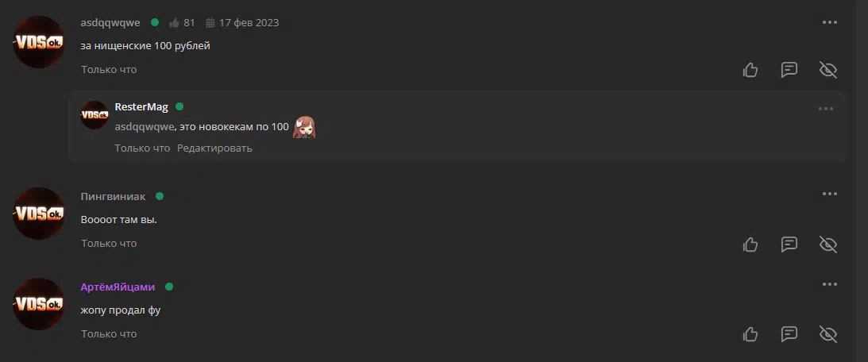Hide АртёмЯйцами's comment with crossed-eye icon

coord(828,334)
